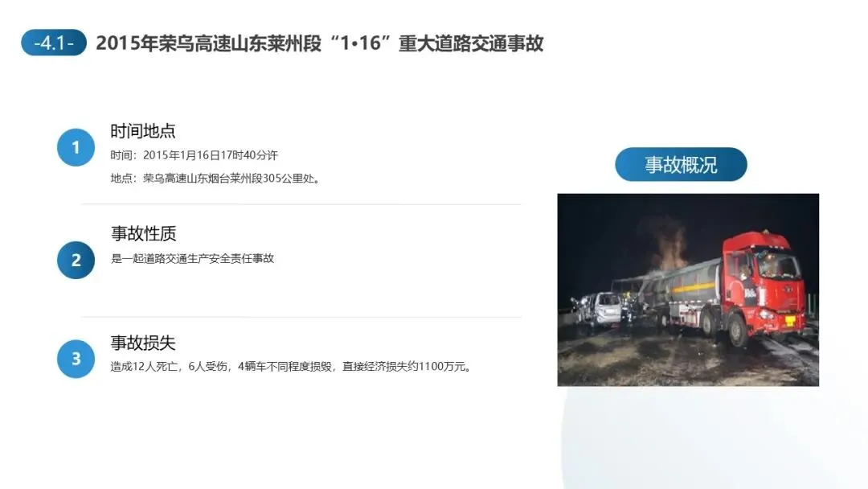Click the loss description with 1100万元
Screen dimensions: 868x489
tap(291, 367)
